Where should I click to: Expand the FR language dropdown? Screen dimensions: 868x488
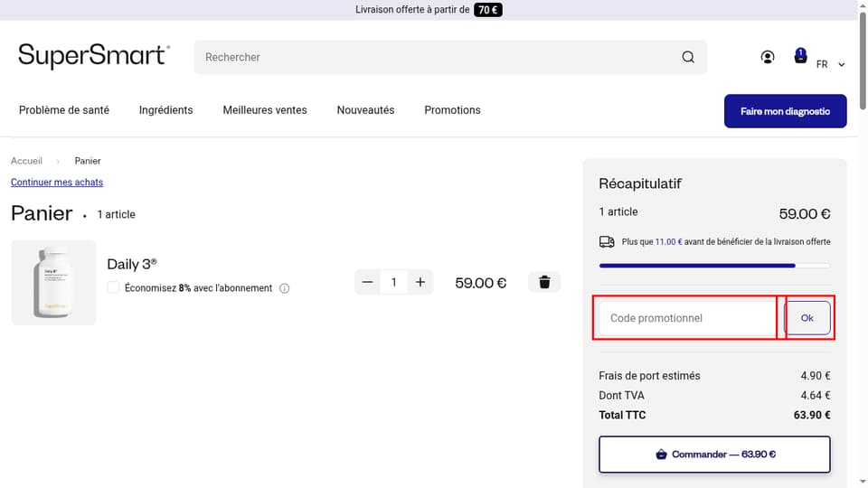831,64
